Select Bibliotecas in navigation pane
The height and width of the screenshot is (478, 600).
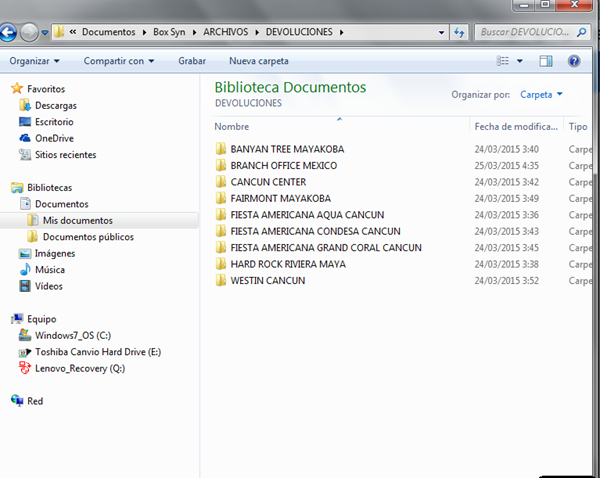click(x=49, y=188)
